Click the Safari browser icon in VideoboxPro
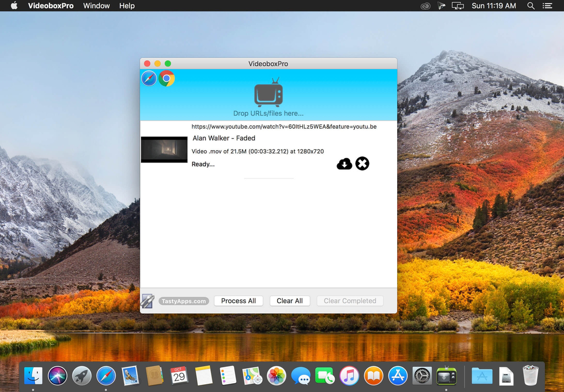This screenshot has width=564, height=392. pos(149,78)
